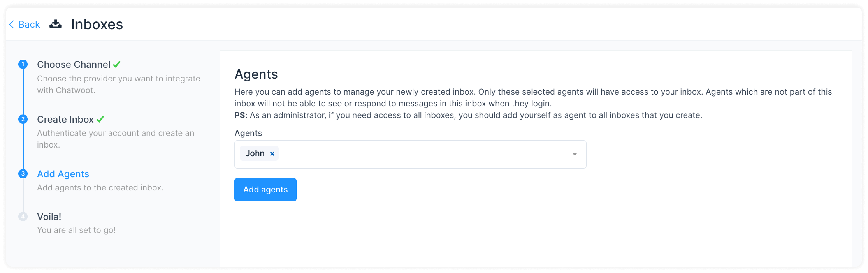The width and height of the screenshot is (868, 273).
Task: Click the Add agents button
Action: [x=265, y=189]
